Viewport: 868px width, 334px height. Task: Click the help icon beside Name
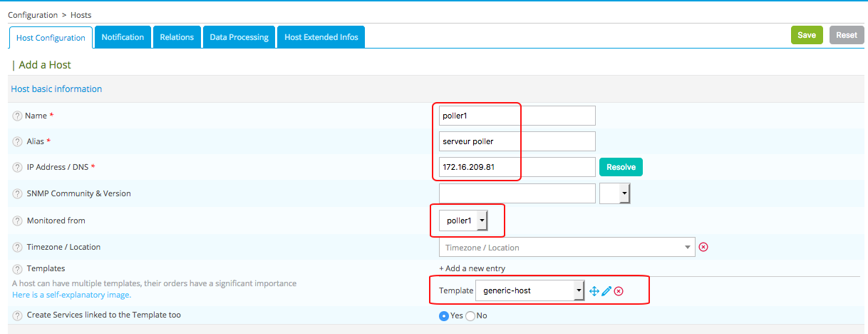click(x=17, y=116)
